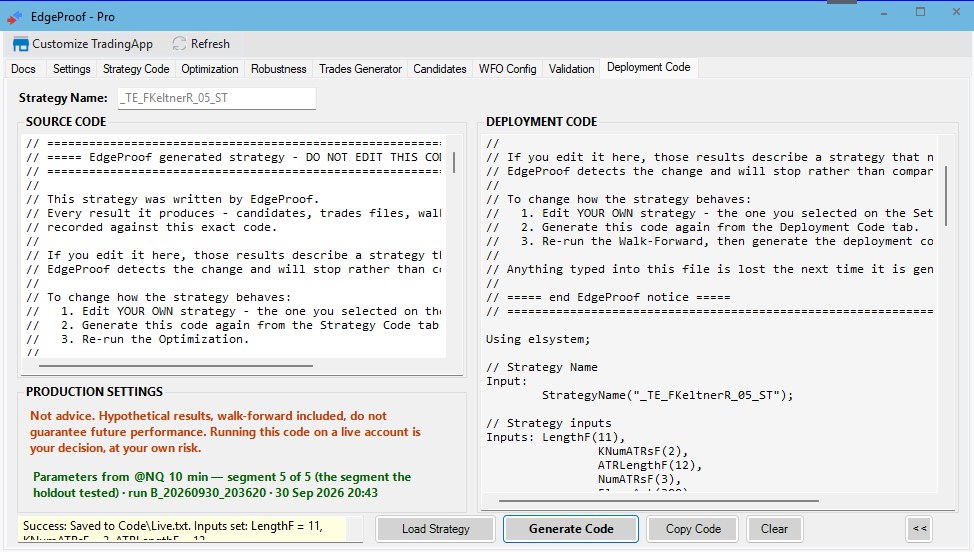Click 'This strategy was written by EdgeProof.' line
974x552 pixels.
tap(172, 199)
